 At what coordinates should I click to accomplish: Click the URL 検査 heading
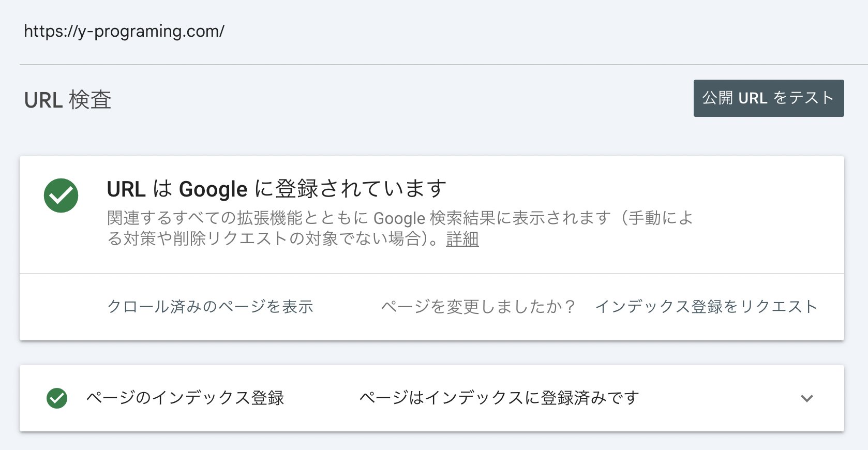[68, 100]
